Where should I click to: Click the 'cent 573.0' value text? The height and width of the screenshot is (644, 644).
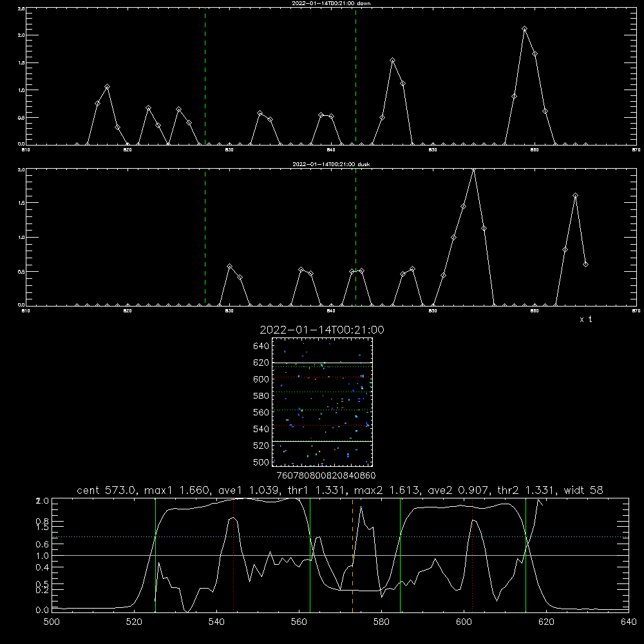[x=106, y=490]
